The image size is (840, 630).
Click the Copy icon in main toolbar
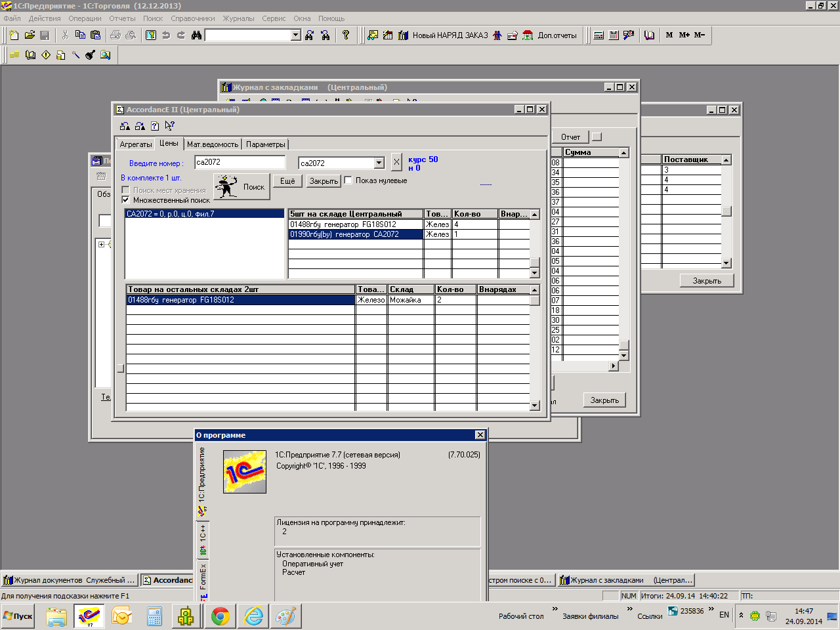coord(80,35)
